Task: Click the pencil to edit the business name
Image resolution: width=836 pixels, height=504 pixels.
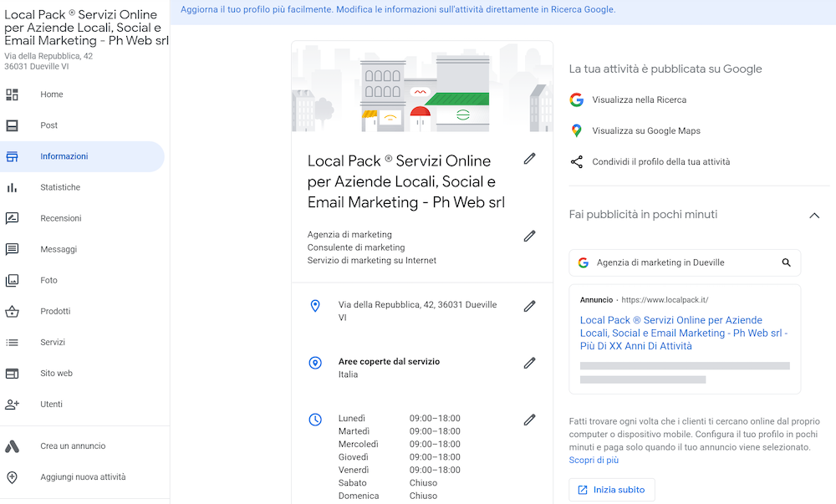Action: [529, 158]
